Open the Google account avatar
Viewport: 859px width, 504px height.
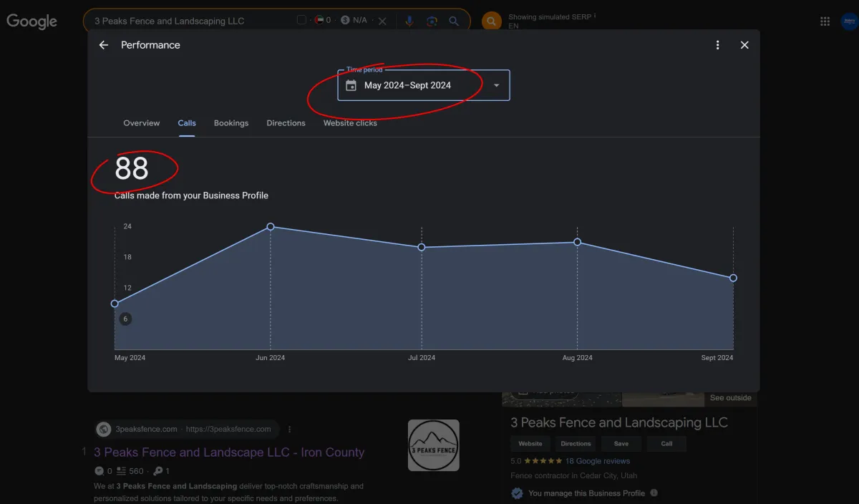[849, 21]
